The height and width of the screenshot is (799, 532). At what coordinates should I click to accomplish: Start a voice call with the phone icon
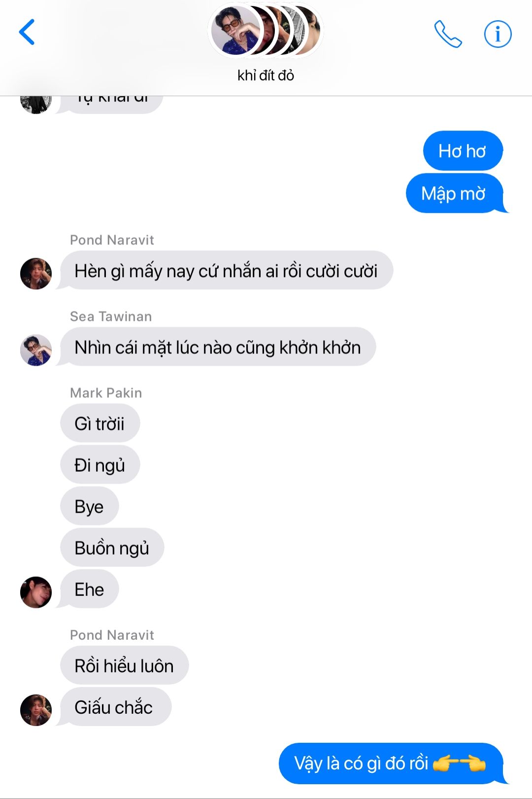[x=448, y=34]
